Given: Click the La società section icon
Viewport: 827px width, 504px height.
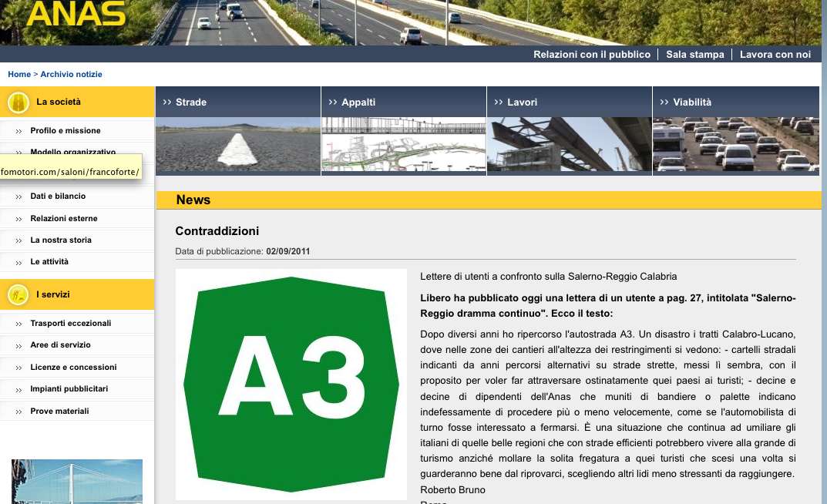Looking at the screenshot, I should point(18,102).
